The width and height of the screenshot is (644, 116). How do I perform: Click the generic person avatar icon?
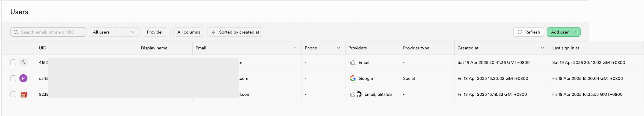point(23,62)
